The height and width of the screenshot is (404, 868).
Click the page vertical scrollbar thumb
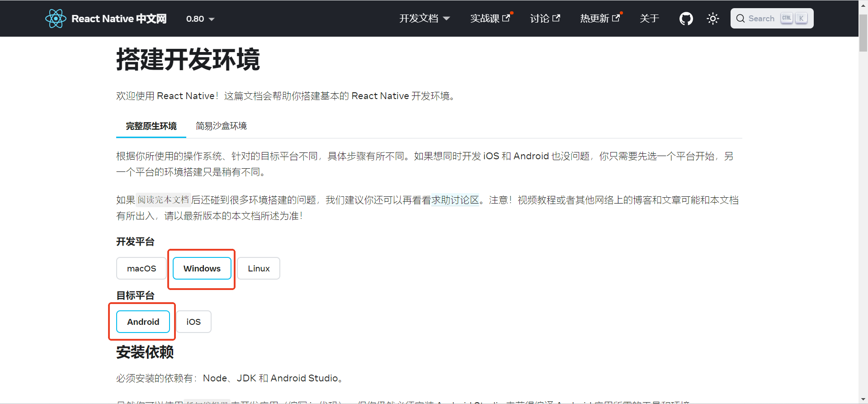[863, 33]
